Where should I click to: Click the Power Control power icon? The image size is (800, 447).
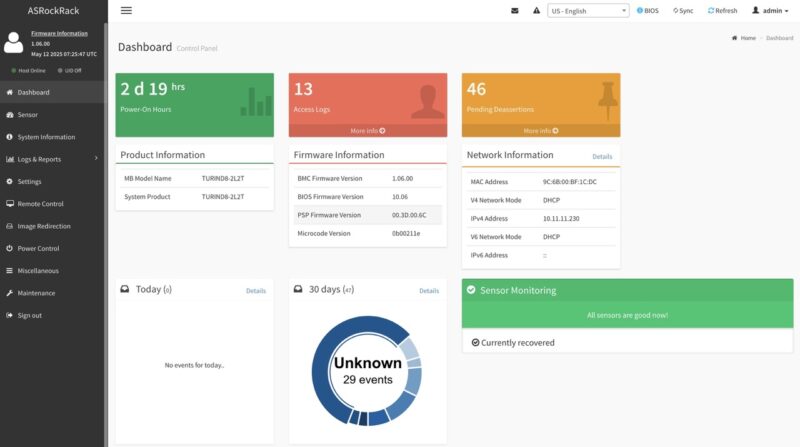[10, 248]
